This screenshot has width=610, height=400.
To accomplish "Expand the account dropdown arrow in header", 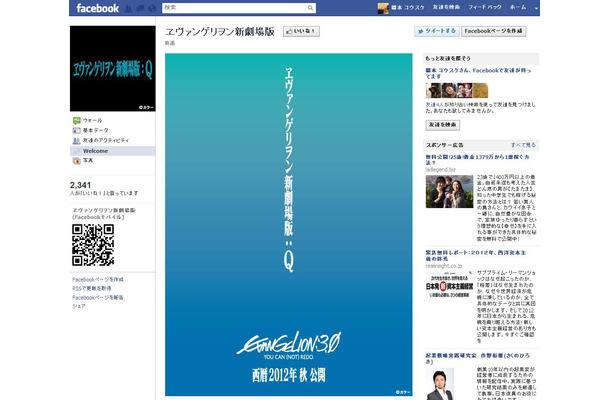I will (x=536, y=8).
